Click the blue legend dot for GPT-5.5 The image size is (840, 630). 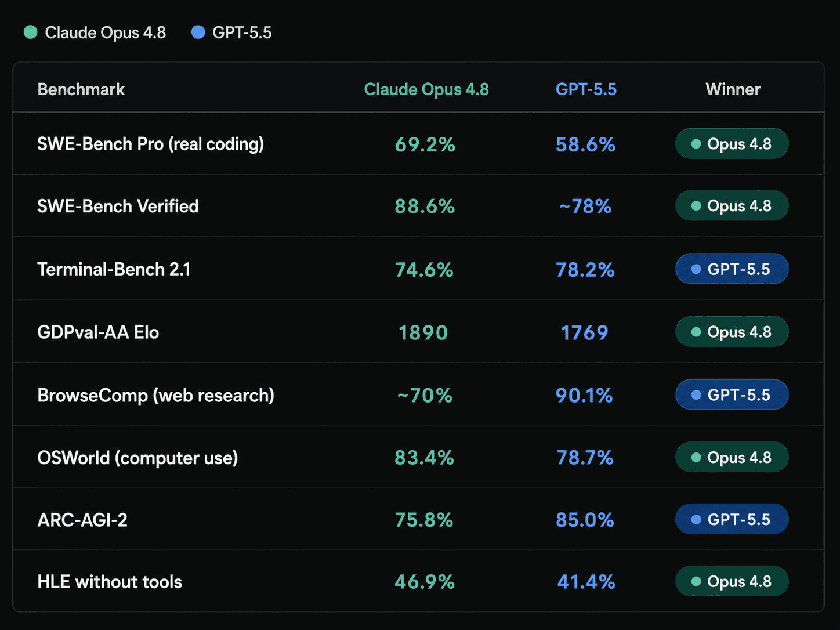198,32
